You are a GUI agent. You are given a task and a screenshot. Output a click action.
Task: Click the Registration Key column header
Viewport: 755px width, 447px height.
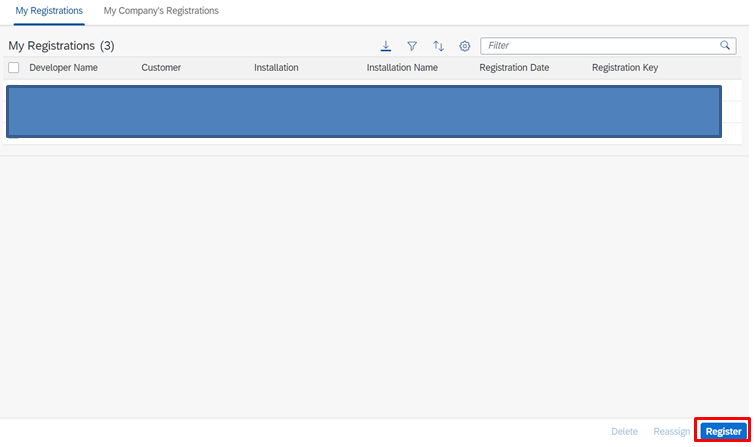point(625,67)
